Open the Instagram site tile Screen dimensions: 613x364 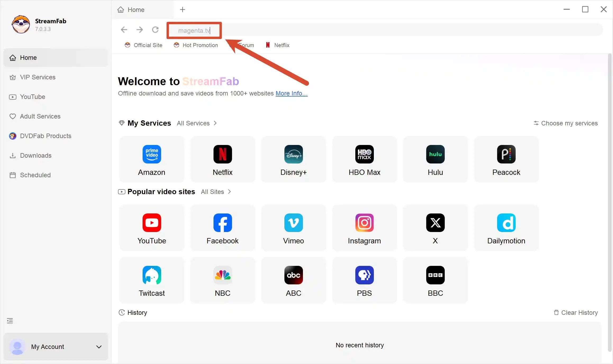364,228
